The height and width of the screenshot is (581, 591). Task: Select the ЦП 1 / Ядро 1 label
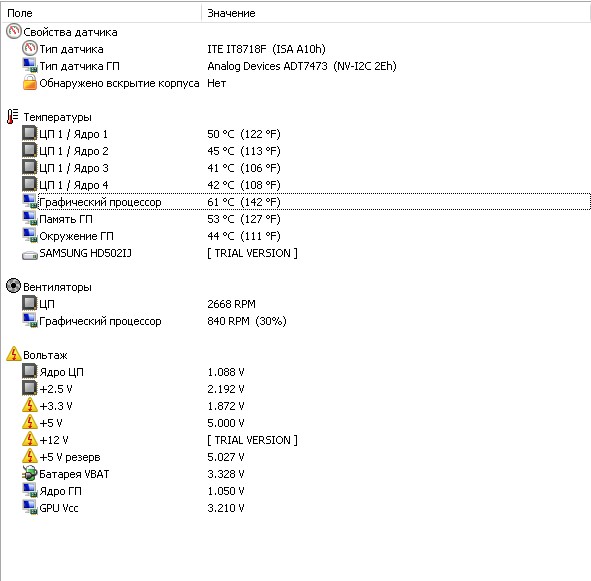(x=73, y=134)
